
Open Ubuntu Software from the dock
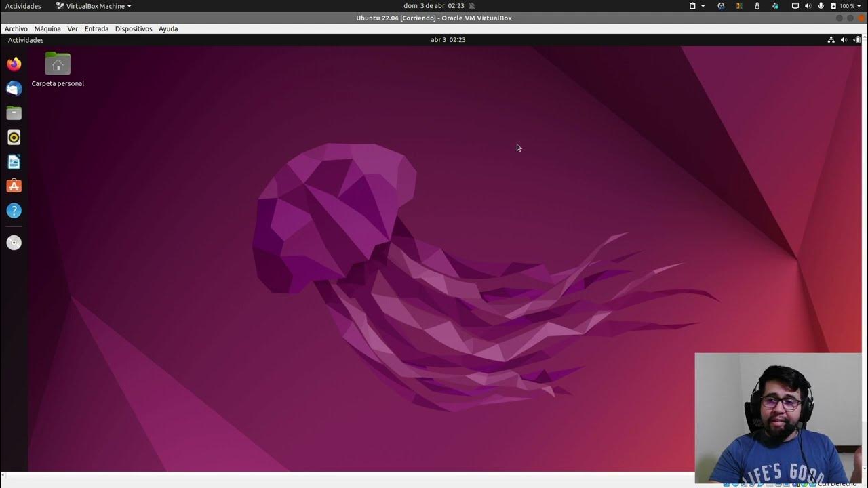coord(14,186)
